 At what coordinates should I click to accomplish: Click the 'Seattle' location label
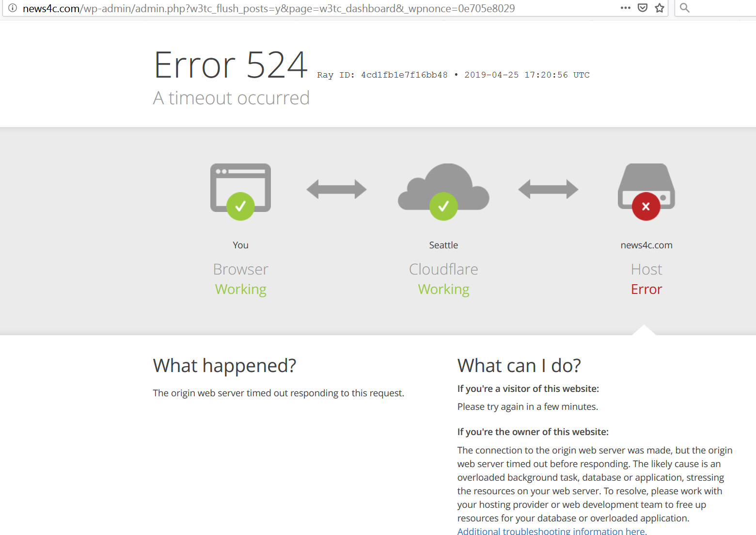tap(443, 245)
